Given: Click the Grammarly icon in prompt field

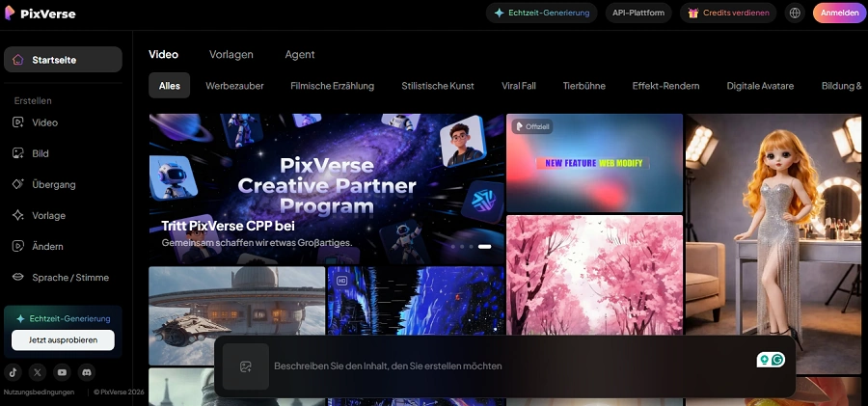Looking at the screenshot, I should pyautogui.click(x=777, y=360).
